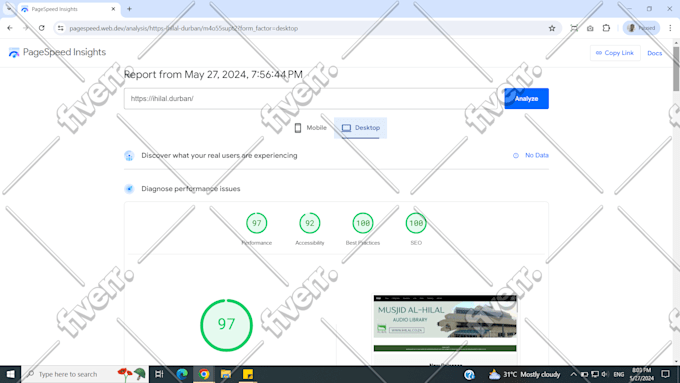Image resolution: width=680 pixels, height=383 pixels.
Task: Click the large 97 performance gauge
Action: 226,324
